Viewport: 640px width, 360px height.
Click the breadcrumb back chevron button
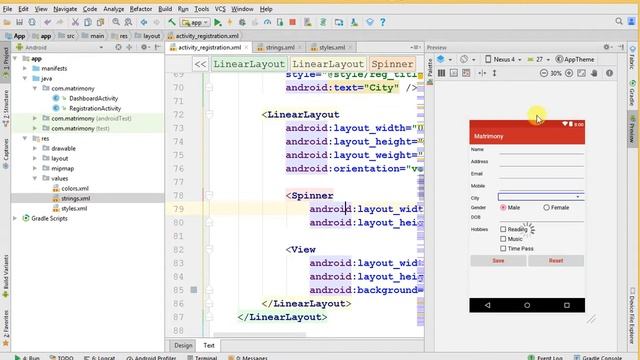[x=200, y=64]
